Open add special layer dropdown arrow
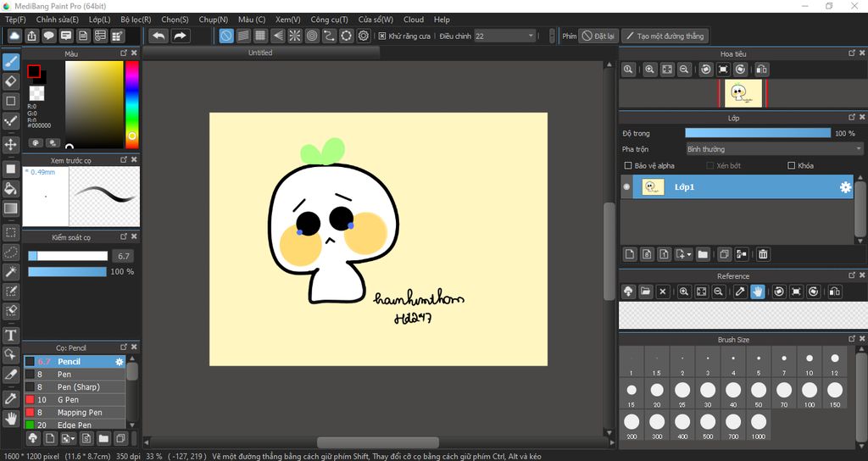 [x=689, y=254]
